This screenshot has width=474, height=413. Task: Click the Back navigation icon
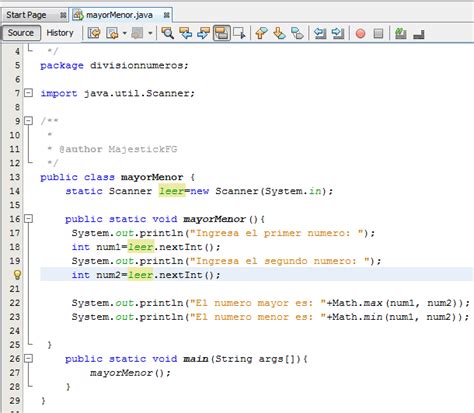click(x=112, y=33)
